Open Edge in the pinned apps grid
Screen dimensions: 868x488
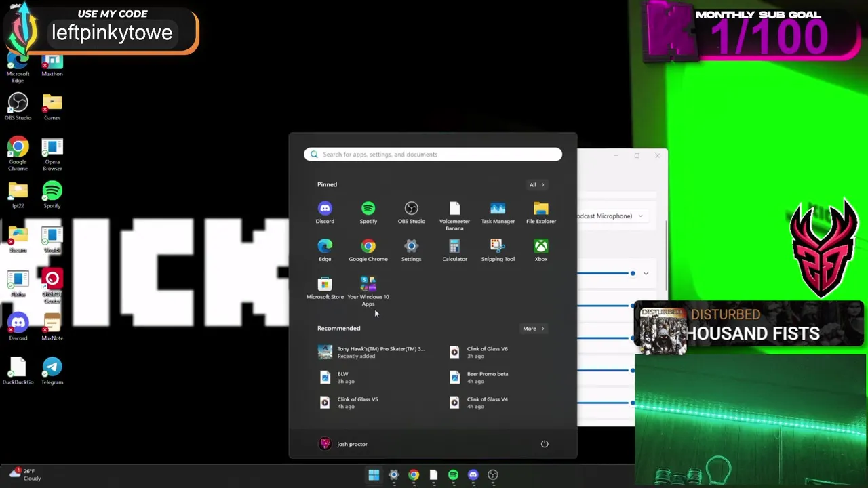pyautogui.click(x=325, y=250)
